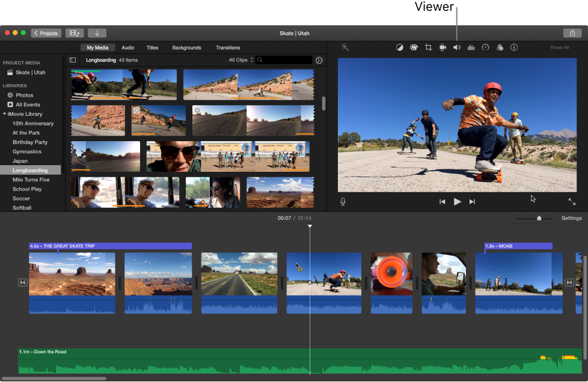This screenshot has width=588, height=382.
Task: Apply the Enhance magic wand adjustment
Action: (345, 47)
